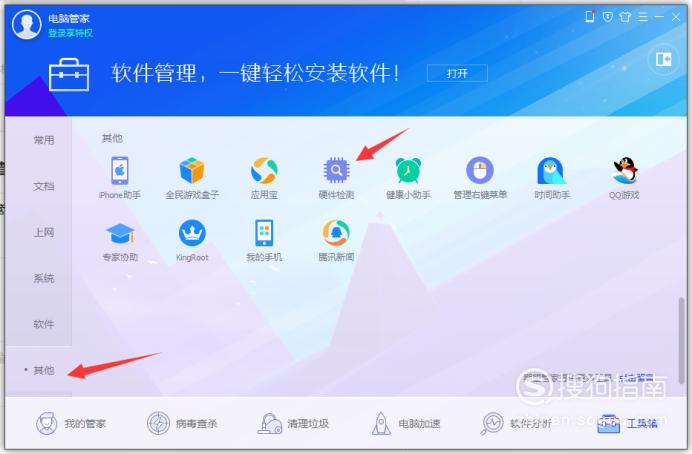This screenshot has width=692, height=454.
Task: Switch to 系统 sidebar category
Action: [x=44, y=278]
